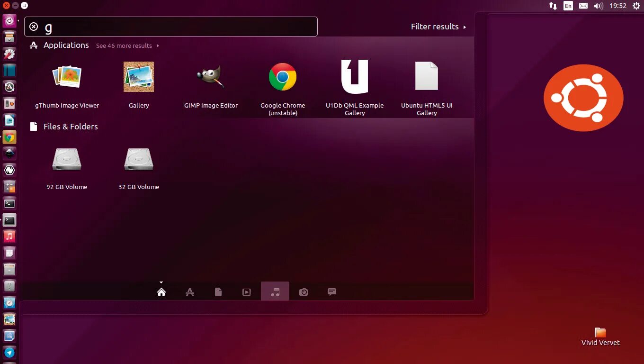Open the red music app in launcher
The height and width of the screenshot is (364, 644).
coord(9,237)
